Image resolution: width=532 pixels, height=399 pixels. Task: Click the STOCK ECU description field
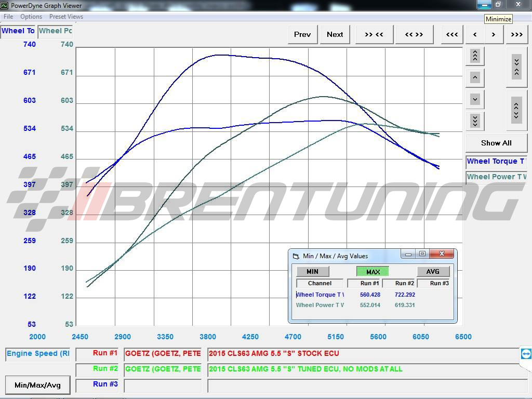pos(363,353)
